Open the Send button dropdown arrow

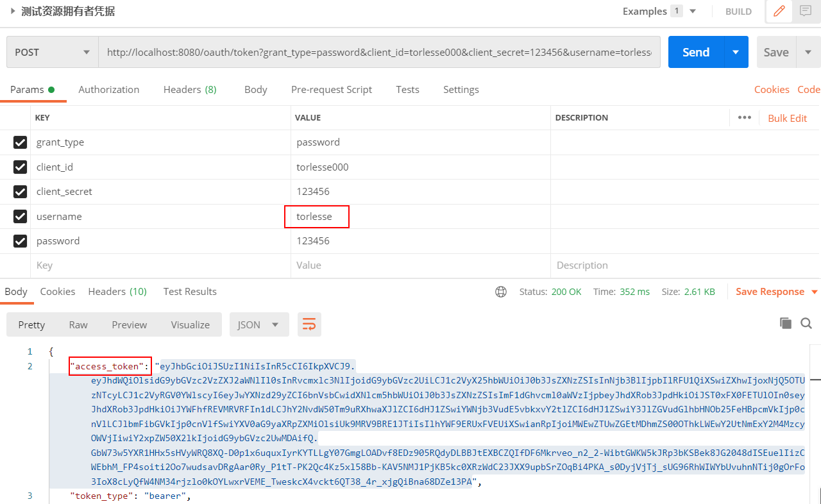736,52
